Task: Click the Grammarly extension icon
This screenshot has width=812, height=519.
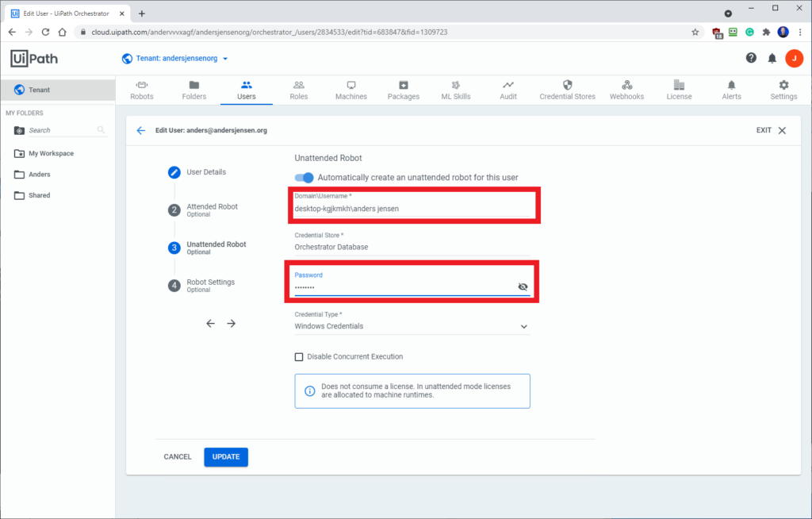Action: pos(749,33)
